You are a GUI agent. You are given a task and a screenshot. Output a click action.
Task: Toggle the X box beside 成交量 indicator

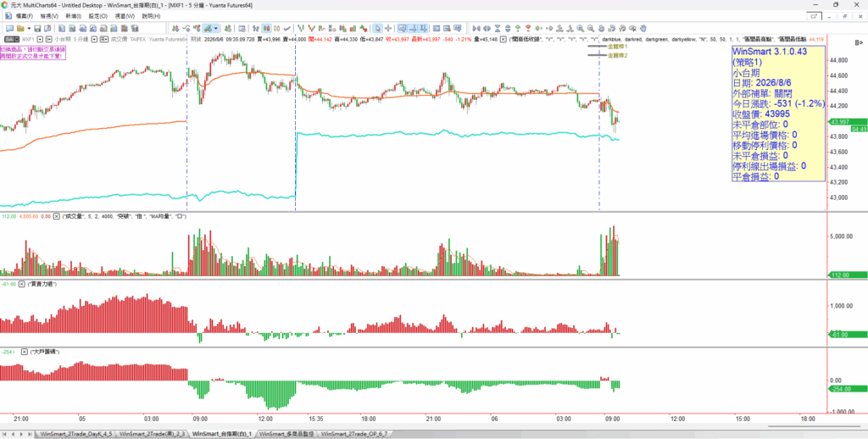coord(57,216)
